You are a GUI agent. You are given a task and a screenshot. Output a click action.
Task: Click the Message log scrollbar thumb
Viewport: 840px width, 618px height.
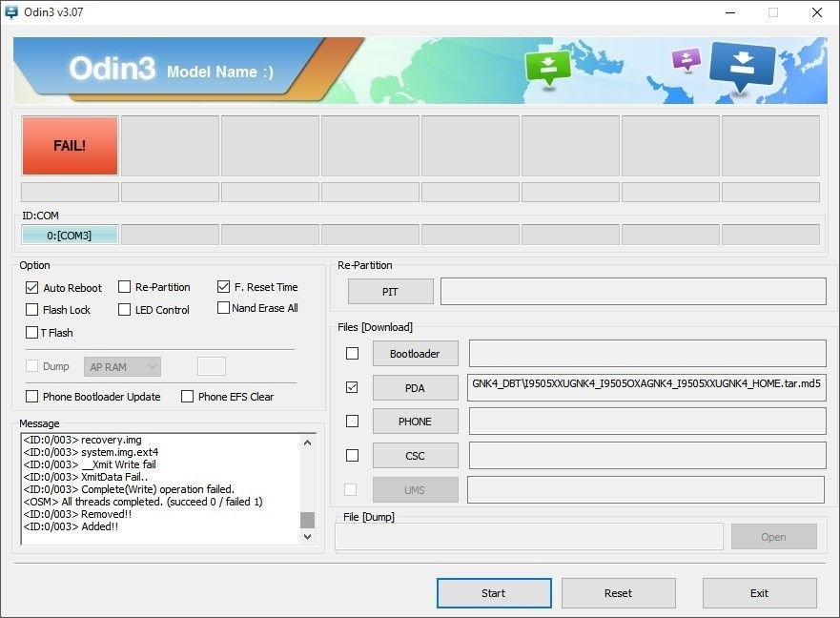pyautogui.click(x=308, y=520)
